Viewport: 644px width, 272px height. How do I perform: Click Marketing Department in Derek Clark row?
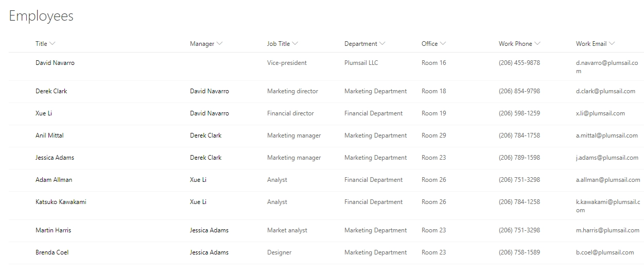click(375, 91)
